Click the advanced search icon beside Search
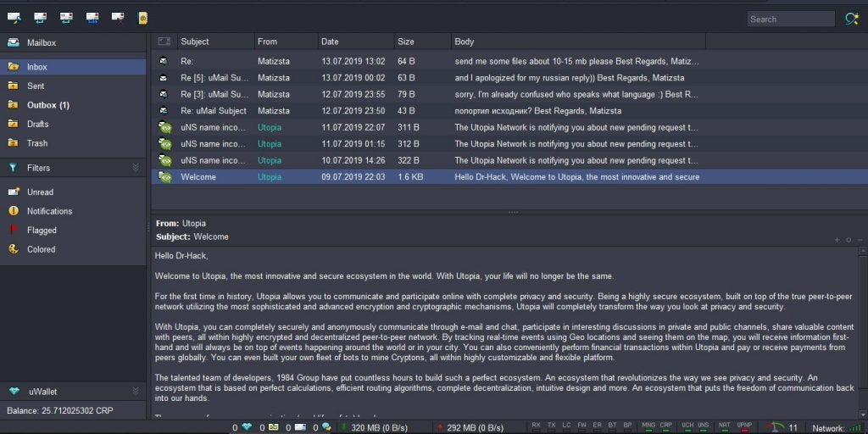 click(x=851, y=19)
